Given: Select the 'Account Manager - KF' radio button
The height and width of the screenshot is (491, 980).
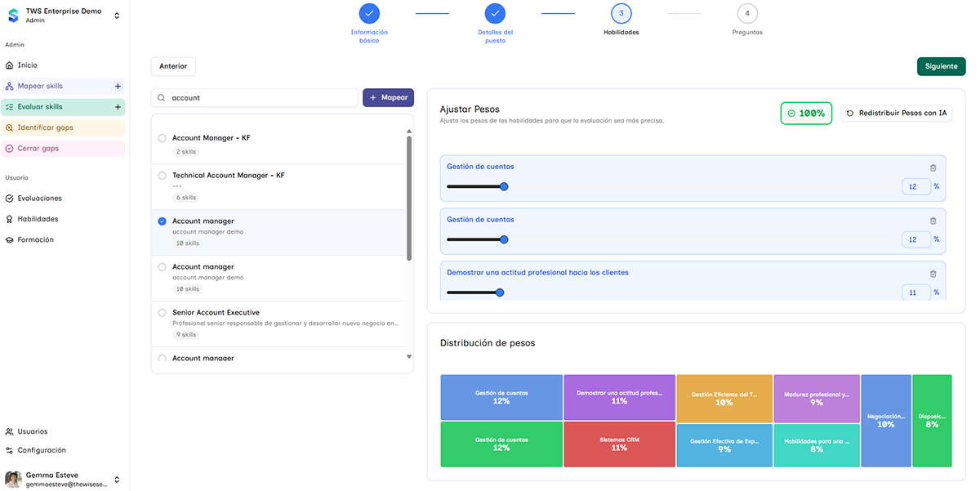Looking at the screenshot, I should (162, 138).
